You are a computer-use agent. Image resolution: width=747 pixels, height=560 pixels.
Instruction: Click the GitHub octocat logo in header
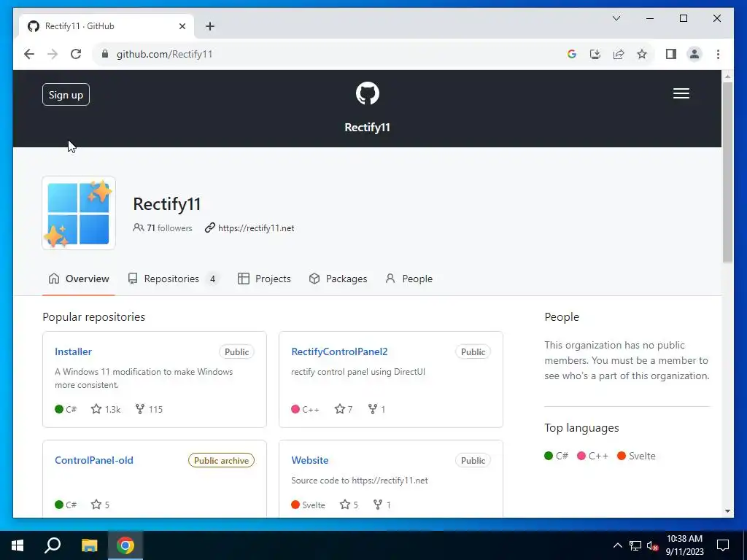coord(368,93)
